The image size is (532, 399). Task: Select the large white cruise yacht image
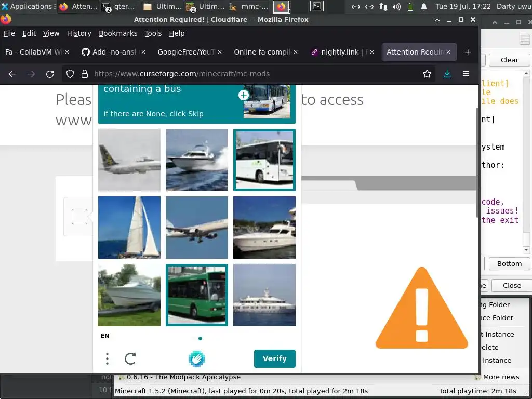click(x=264, y=295)
